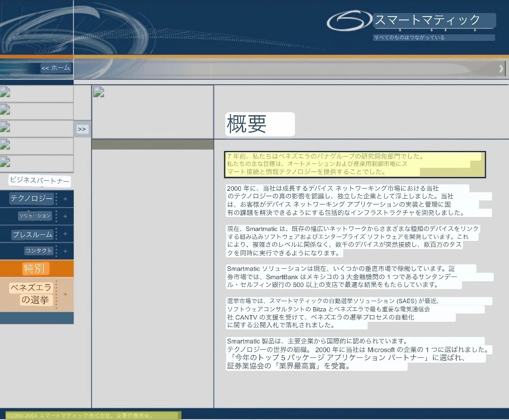Click paragraph starting Smartmatic ソリューションは現在

click(360, 277)
